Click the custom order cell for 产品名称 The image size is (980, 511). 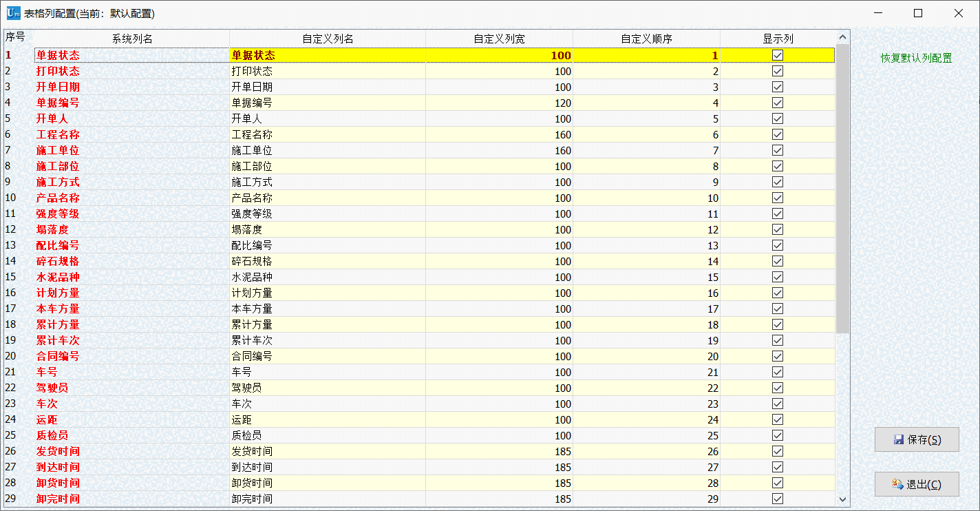tap(646, 198)
